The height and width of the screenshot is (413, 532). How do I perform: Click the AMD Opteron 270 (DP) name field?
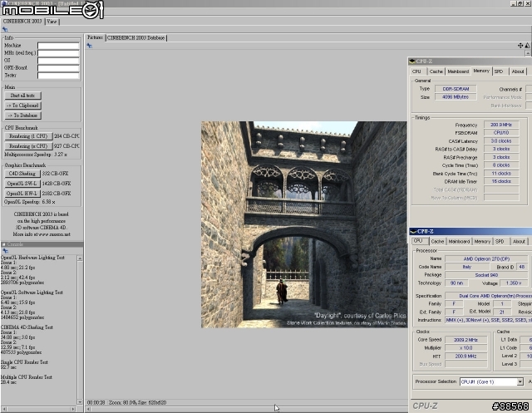[x=486, y=258]
